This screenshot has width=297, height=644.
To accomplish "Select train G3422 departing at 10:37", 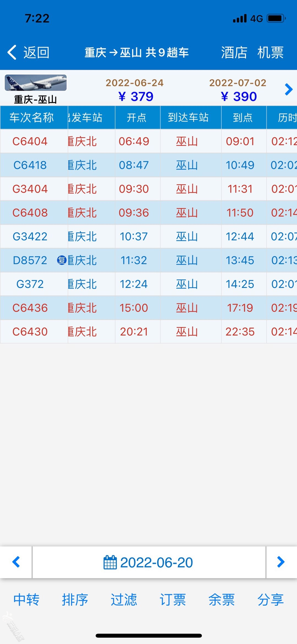I will tap(148, 237).
